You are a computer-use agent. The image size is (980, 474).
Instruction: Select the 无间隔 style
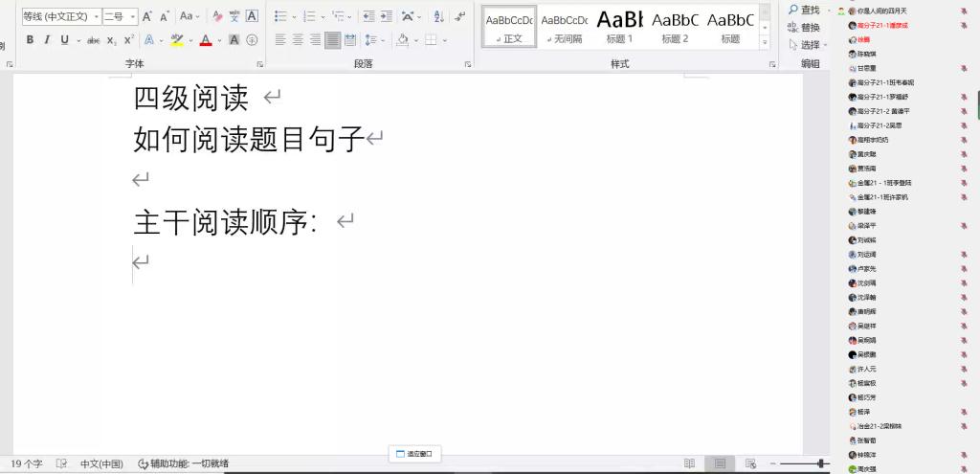pyautogui.click(x=564, y=27)
